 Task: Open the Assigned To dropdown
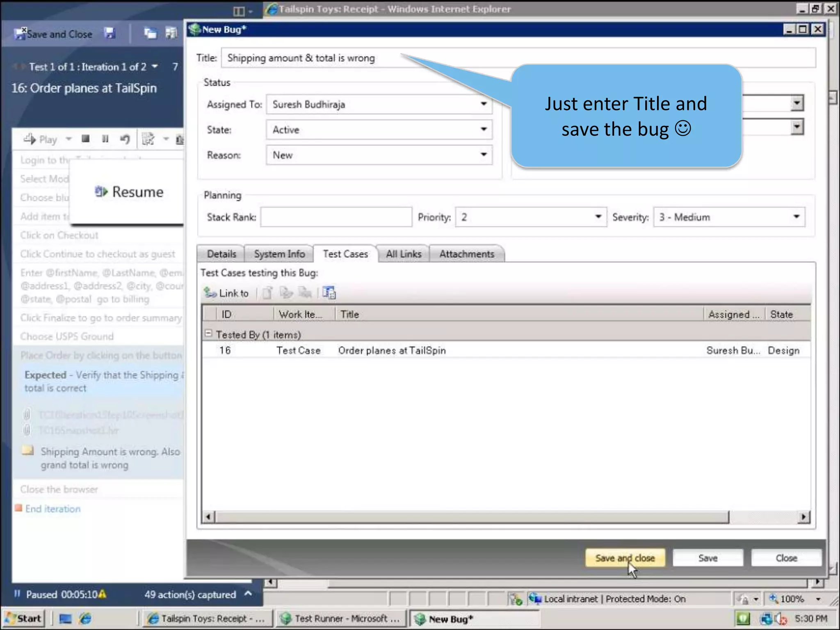[x=484, y=104]
